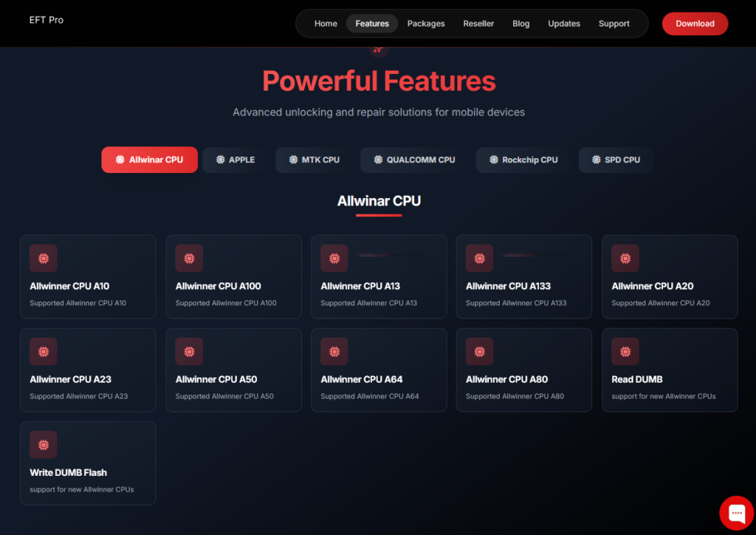Select the chip icon on Allwinner CPU A13 card

click(334, 258)
